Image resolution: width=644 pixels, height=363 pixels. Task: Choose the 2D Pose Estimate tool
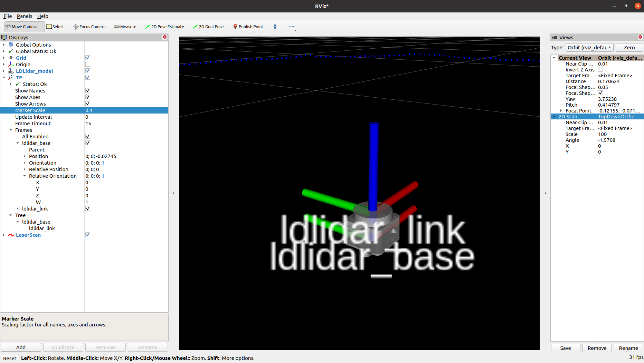[164, 27]
